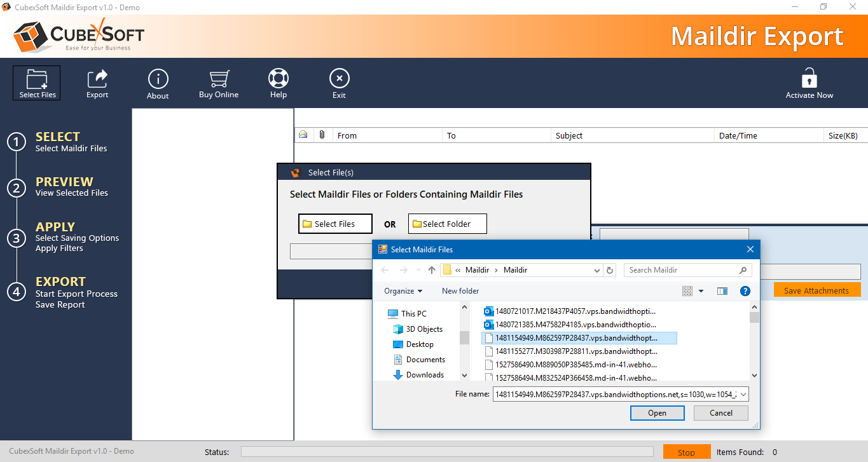Image resolution: width=868 pixels, height=462 pixels.
Task: Open the view options dropdown arrow
Action: [x=701, y=291]
